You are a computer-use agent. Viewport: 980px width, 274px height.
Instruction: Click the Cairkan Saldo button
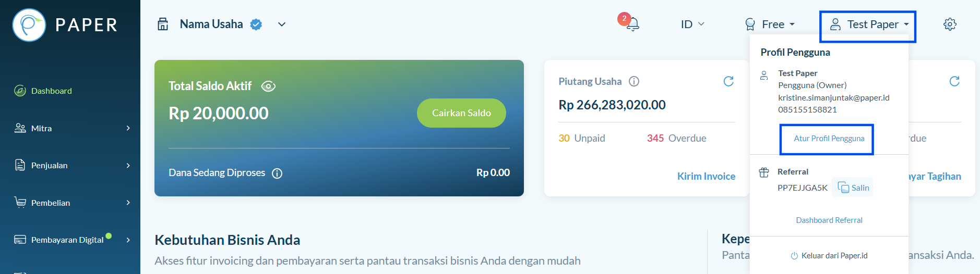tap(461, 113)
